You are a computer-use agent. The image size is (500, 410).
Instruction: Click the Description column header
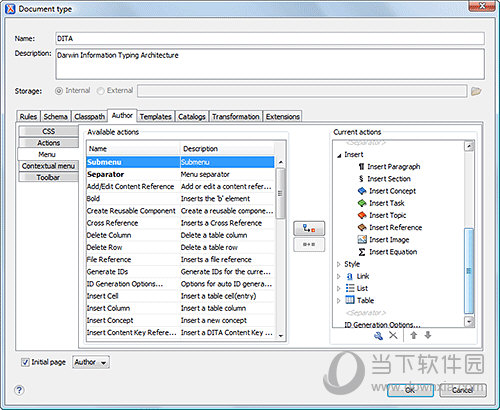click(227, 149)
